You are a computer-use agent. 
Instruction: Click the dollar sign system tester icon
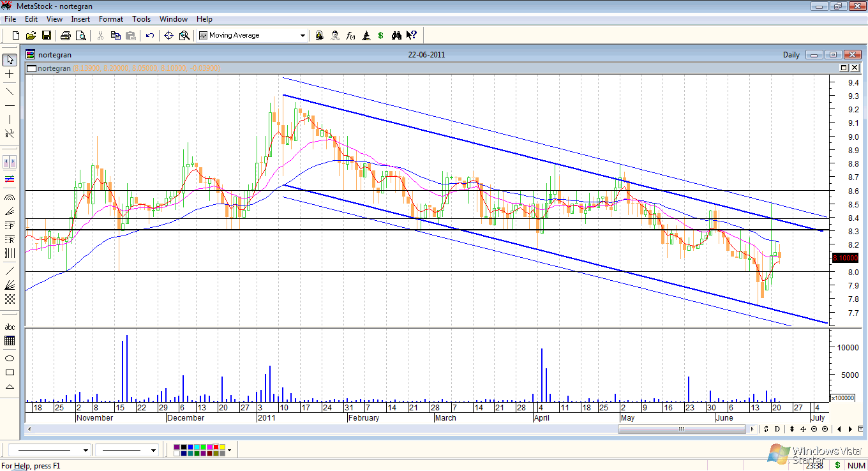pos(381,36)
